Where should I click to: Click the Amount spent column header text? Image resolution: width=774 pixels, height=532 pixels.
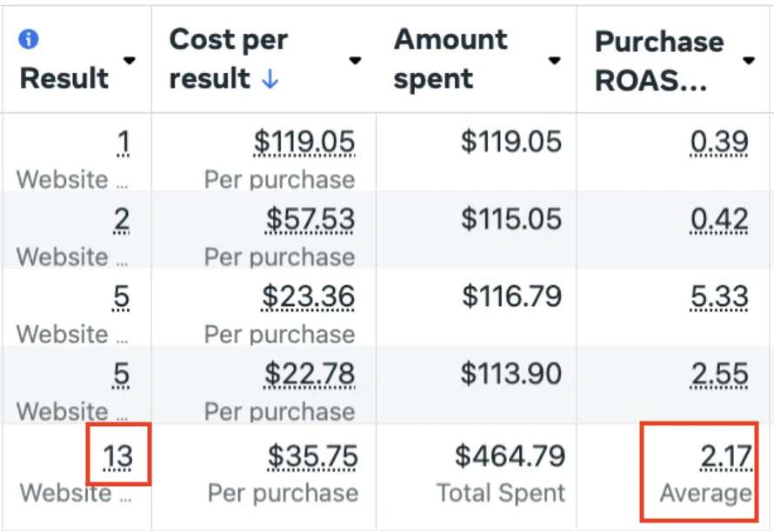[x=450, y=59]
